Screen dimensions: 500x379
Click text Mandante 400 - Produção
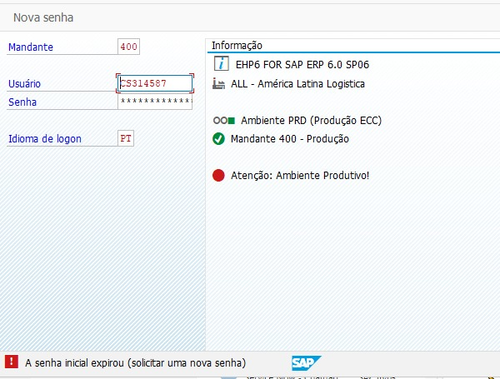click(x=290, y=139)
